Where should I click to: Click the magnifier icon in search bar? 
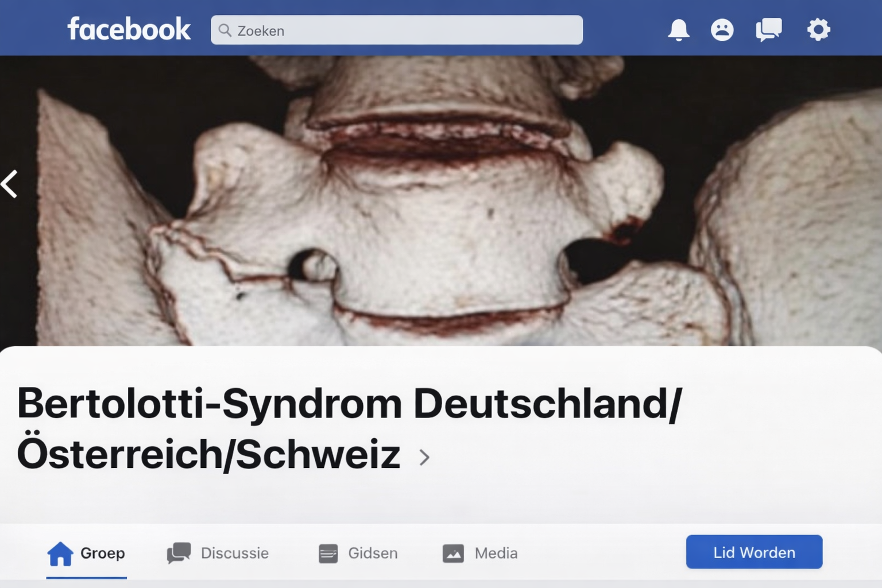click(x=225, y=30)
